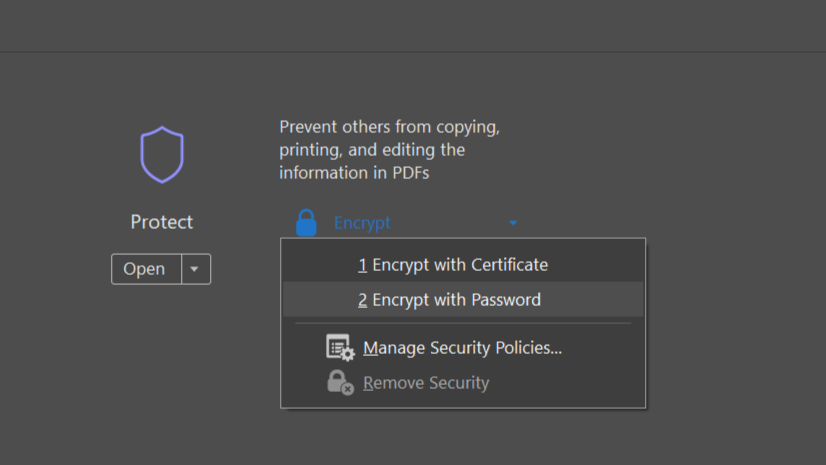The image size is (826, 465).
Task: Click the Manage Security Policies gear-list icon
Action: pos(340,348)
